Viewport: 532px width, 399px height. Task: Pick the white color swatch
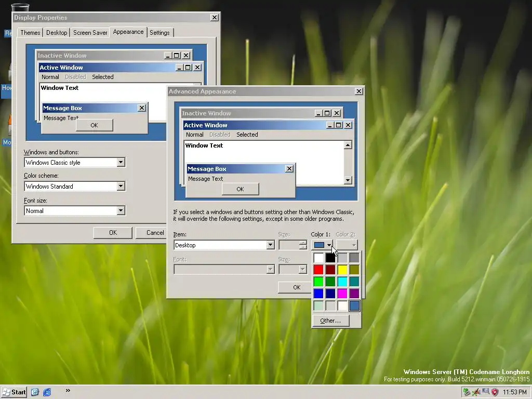tap(318, 258)
